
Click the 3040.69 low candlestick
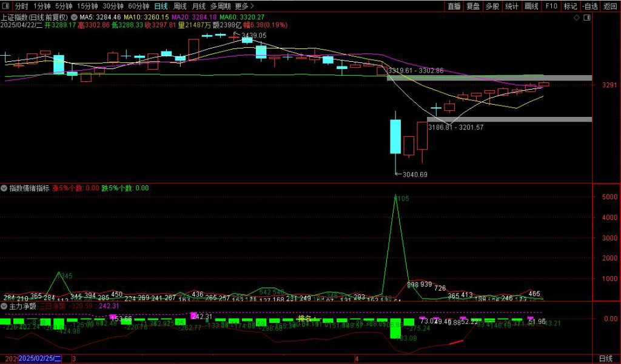[395, 136]
